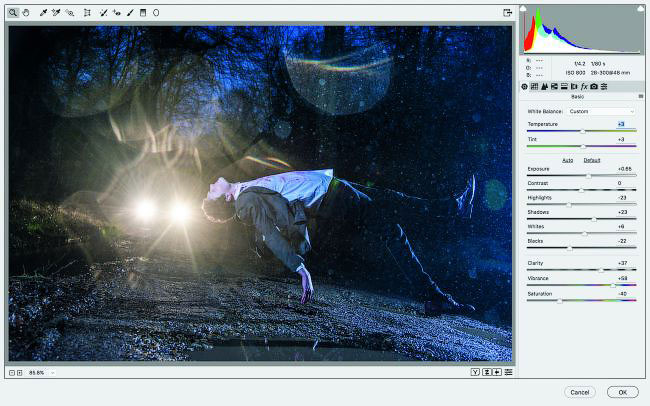Click the Cancel button
The height and width of the screenshot is (406, 650).
click(580, 392)
